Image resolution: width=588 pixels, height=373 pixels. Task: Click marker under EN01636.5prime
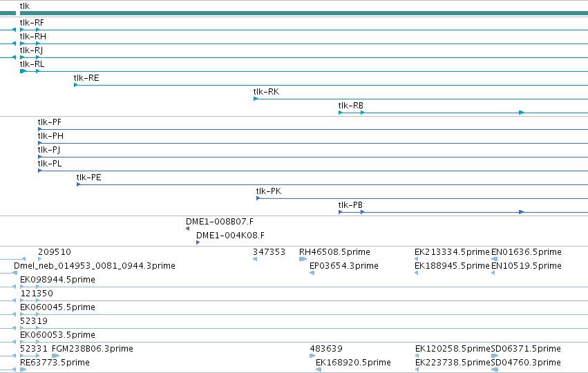494,259
